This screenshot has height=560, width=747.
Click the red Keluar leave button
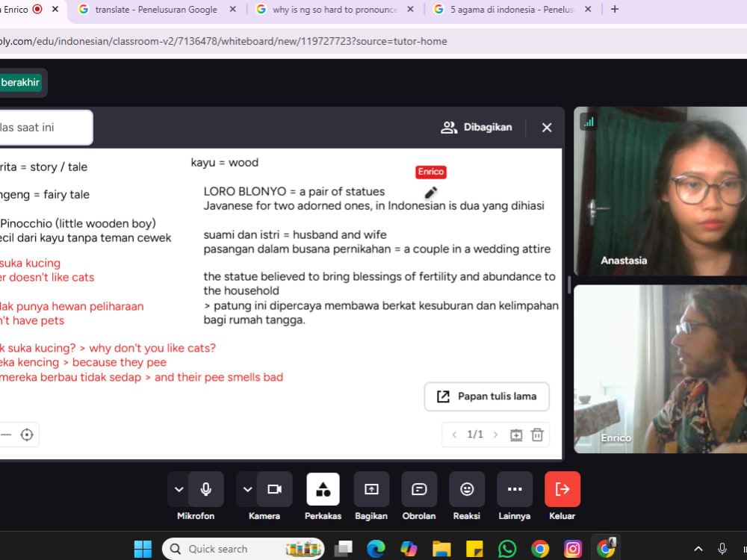coord(562,489)
